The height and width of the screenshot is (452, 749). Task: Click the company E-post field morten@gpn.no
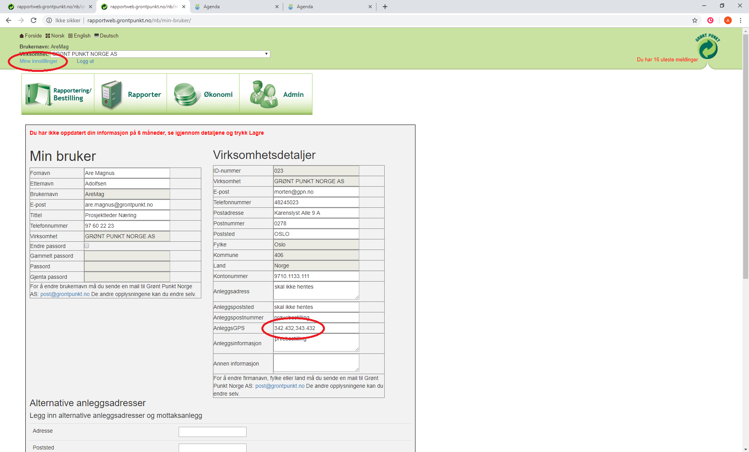tap(316, 192)
